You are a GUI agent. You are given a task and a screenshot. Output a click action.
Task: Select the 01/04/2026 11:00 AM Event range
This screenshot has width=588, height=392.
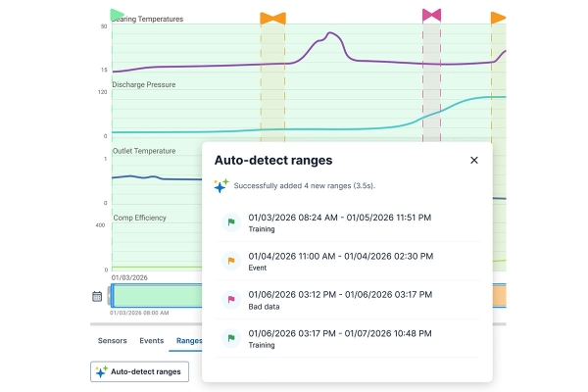pos(339,261)
